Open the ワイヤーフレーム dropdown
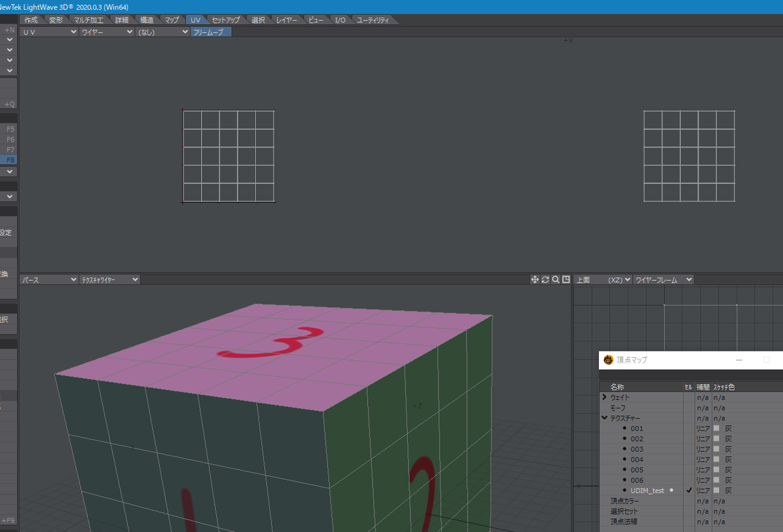The image size is (783, 532). pos(663,280)
